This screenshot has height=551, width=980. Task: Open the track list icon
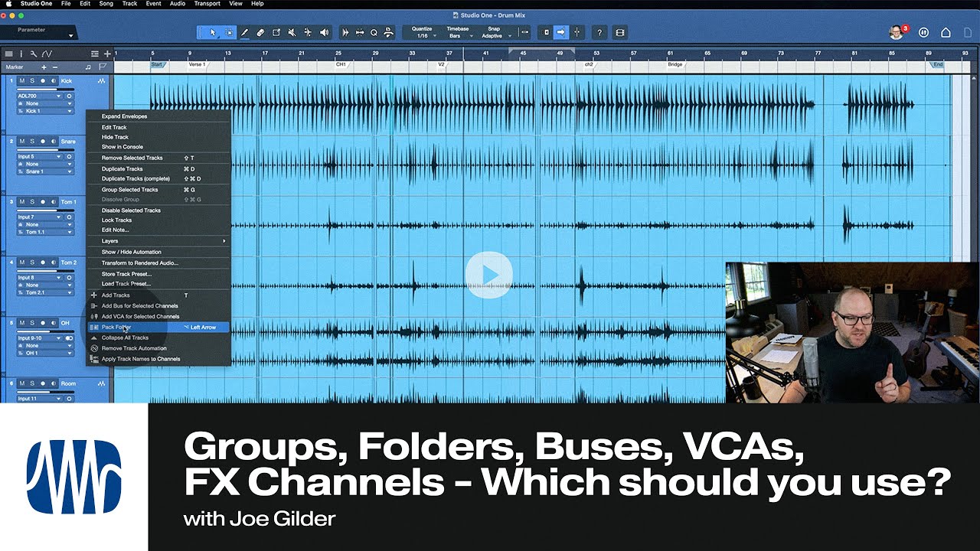click(x=8, y=54)
